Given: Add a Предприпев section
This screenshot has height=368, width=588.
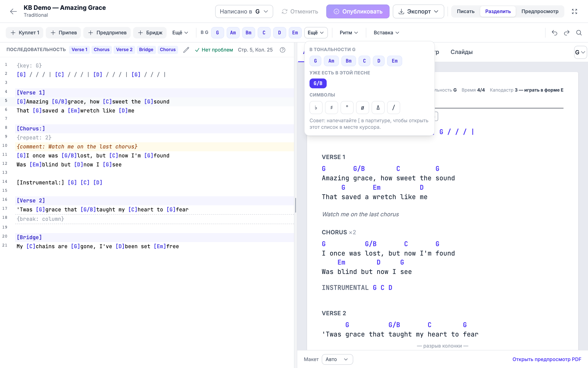Looking at the screenshot, I should coord(107,33).
